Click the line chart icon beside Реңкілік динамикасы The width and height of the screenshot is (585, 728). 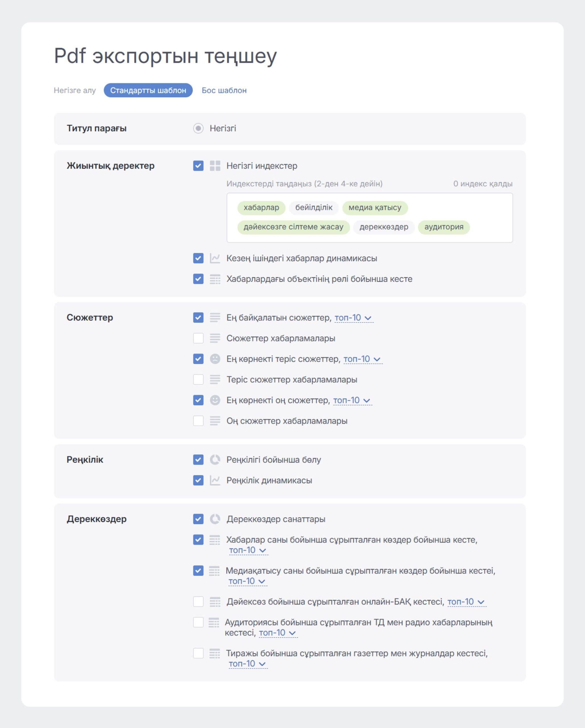215,480
